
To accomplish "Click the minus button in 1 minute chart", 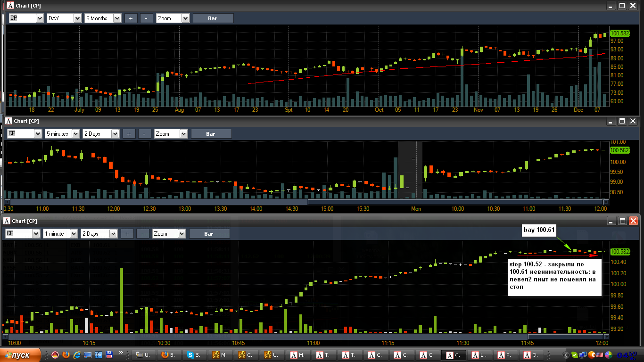I will (143, 234).
